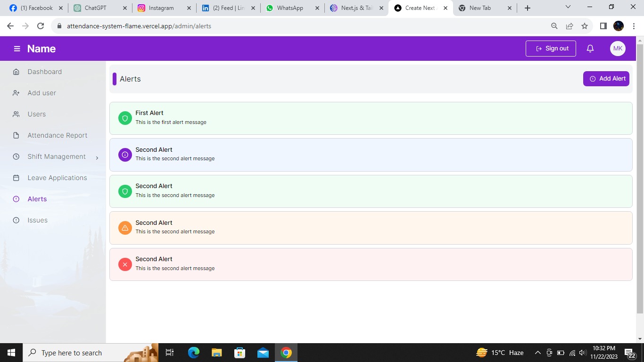Click the Dashboard home icon in sidebar

(x=16, y=72)
